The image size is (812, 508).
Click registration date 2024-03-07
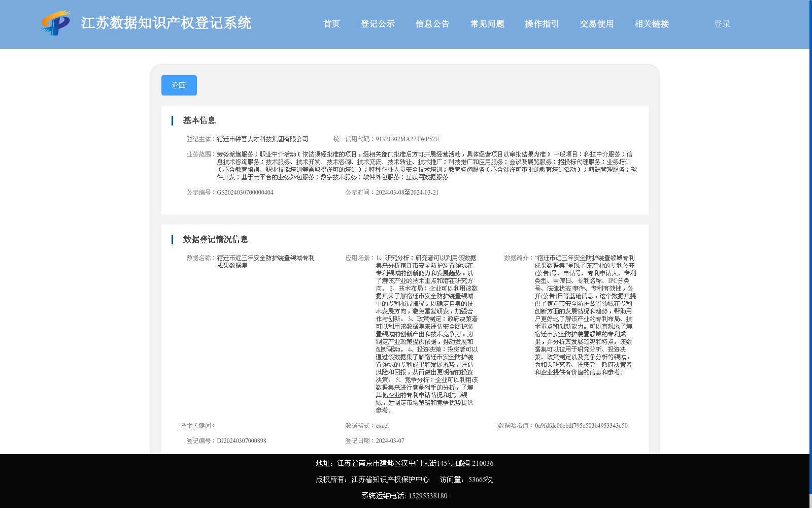coord(390,441)
